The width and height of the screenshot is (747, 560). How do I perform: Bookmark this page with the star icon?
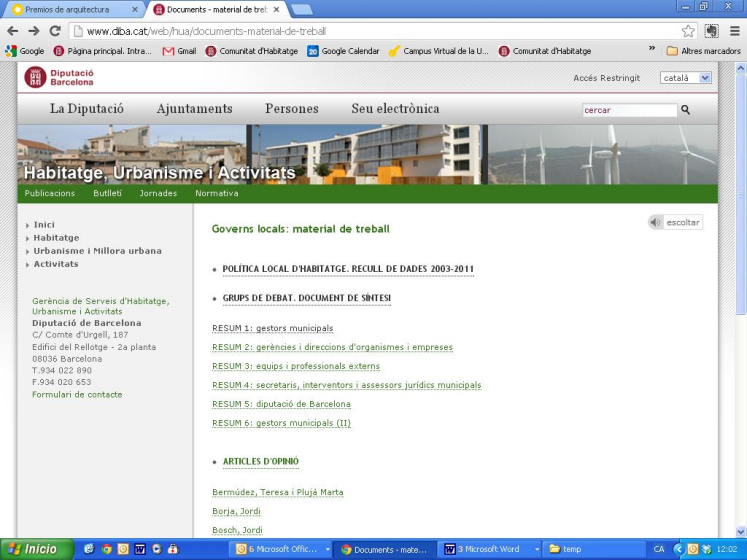point(688,31)
